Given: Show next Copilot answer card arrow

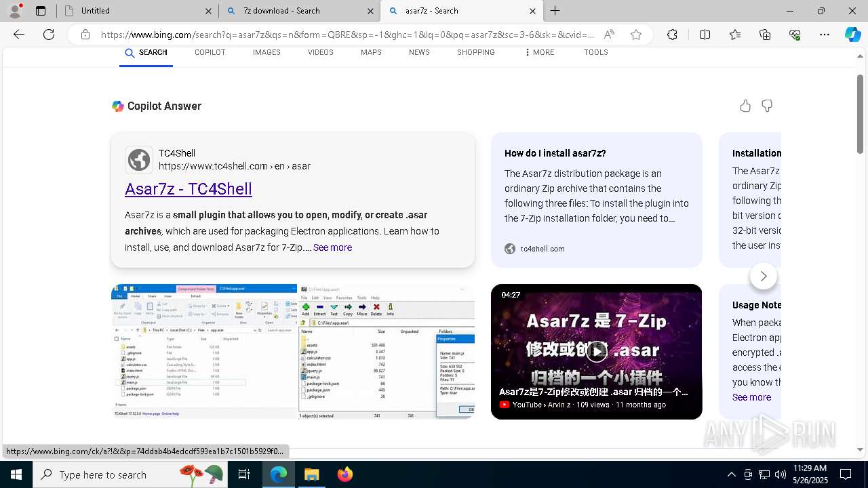Looking at the screenshot, I should point(764,276).
